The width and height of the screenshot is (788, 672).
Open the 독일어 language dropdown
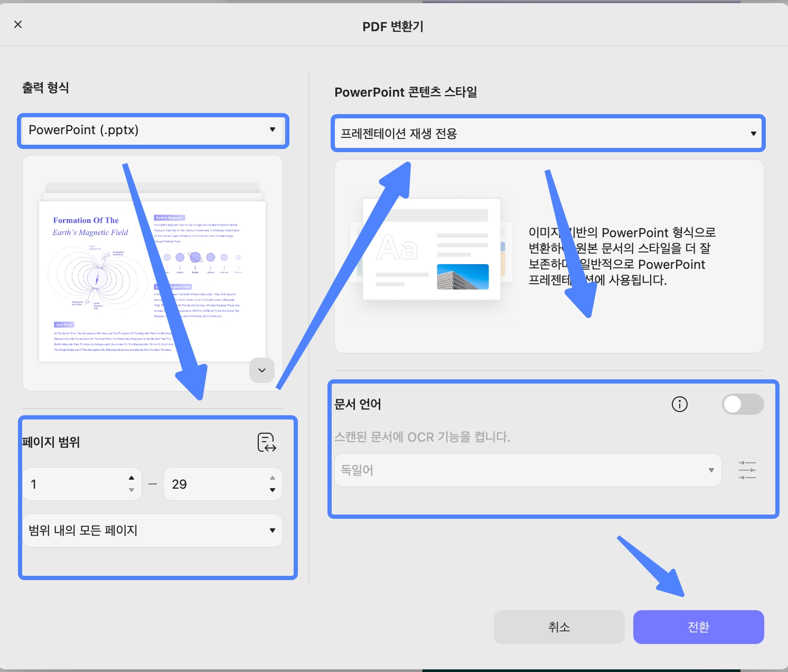pos(528,470)
